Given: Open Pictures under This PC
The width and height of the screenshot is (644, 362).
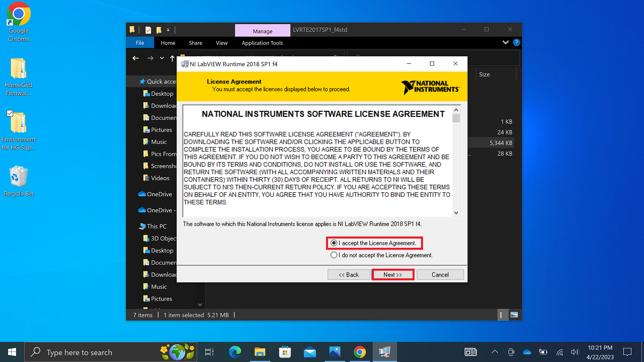Looking at the screenshot, I should pos(157,299).
